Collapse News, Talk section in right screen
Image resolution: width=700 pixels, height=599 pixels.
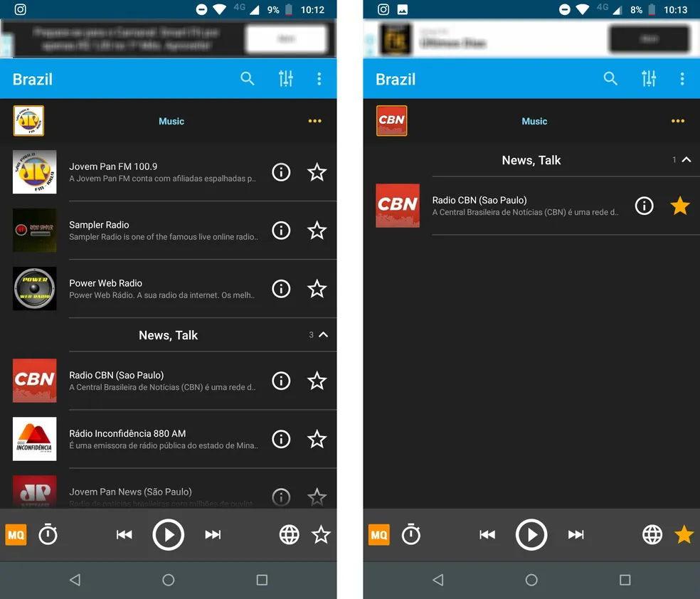[x=686, y=160]
